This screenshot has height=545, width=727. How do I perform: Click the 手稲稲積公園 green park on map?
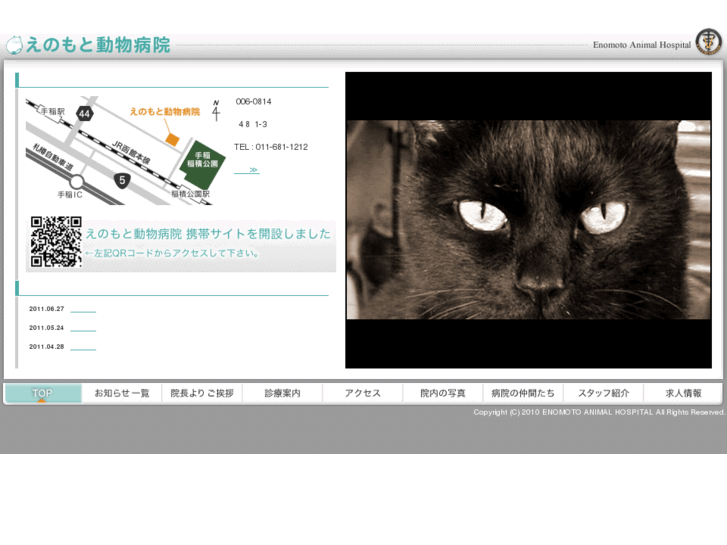click(203, 164)
